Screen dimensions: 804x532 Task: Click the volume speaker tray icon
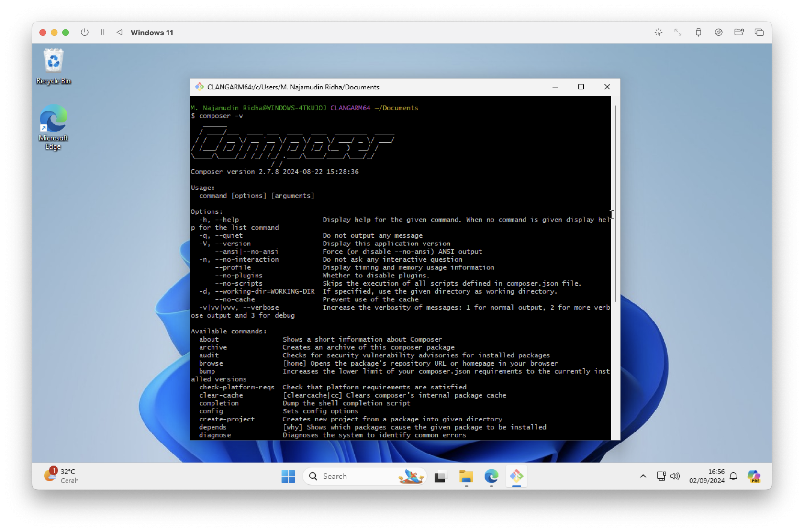click(675, 476)
